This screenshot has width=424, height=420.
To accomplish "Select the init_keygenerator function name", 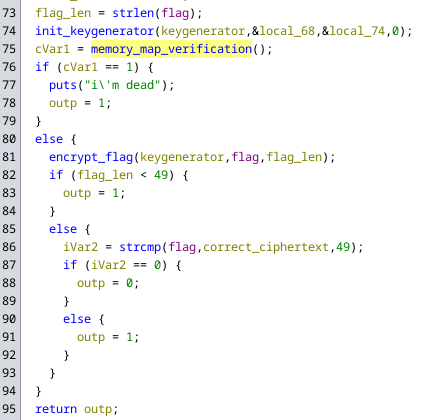I will (95, 31).
